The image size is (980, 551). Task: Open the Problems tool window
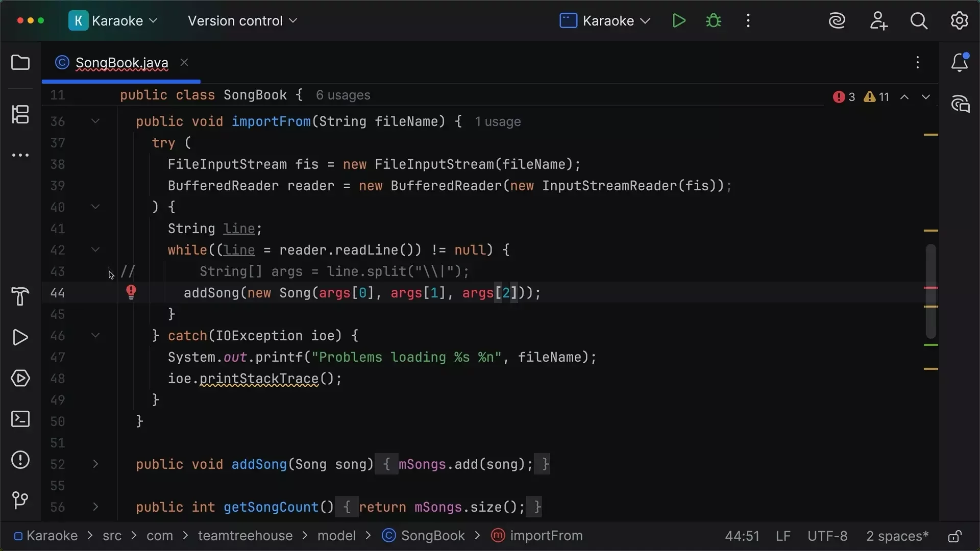[x=20, y=460]
